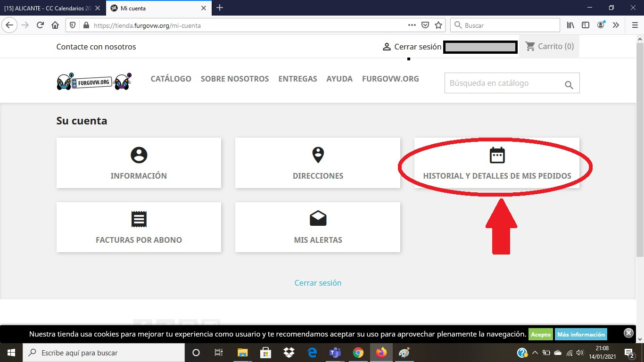Open Cortana circle in taskbar
The image size is (644, 362).
click(x=196, y=353)
